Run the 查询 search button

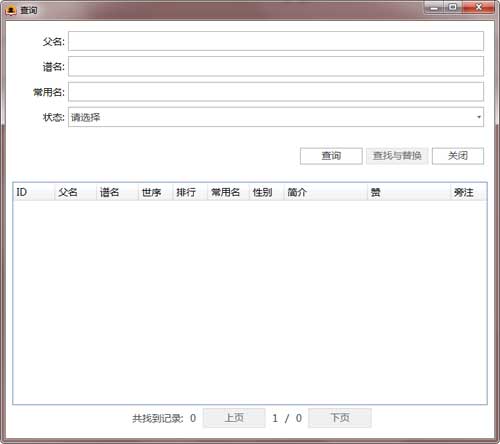(331, 156)
